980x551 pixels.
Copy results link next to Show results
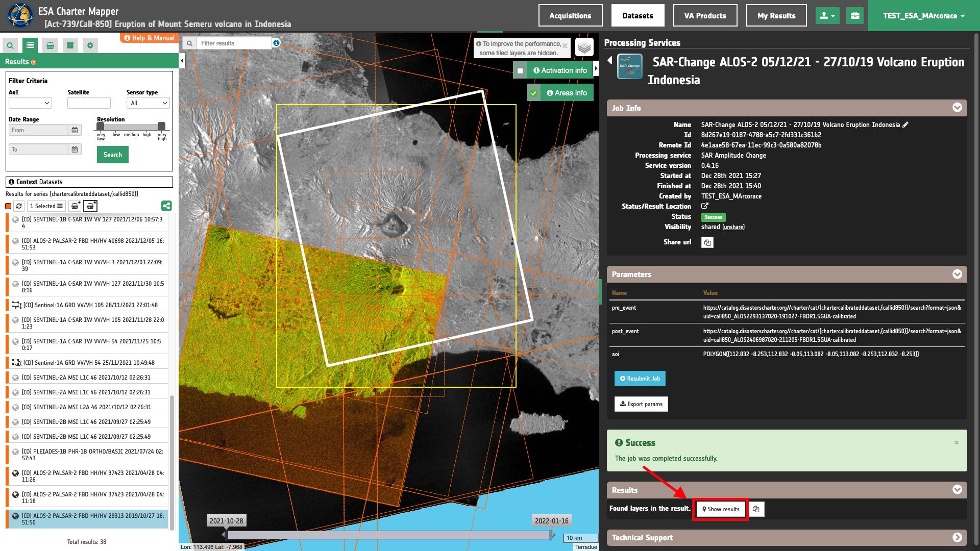[x=756, y=509]
